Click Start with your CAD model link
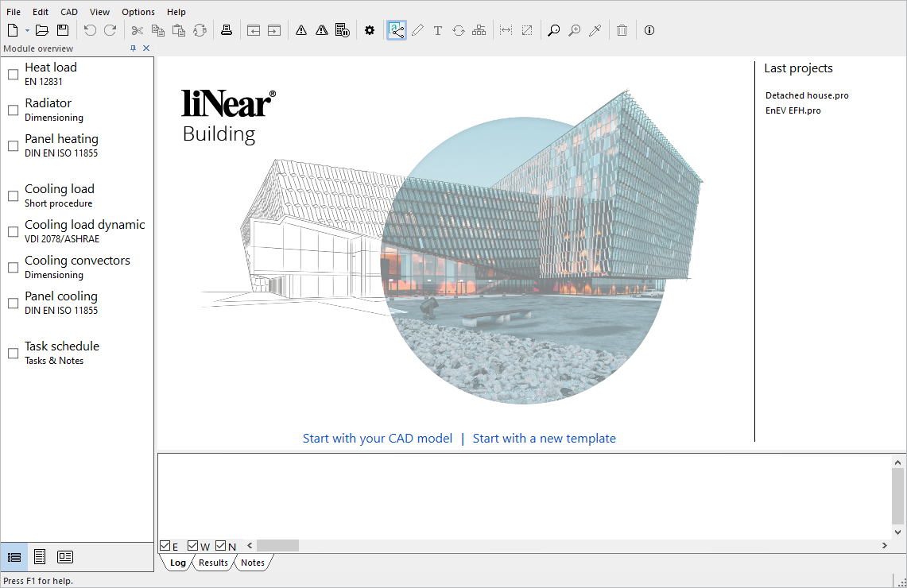The height and width of the screenshot is (588, 907). [377, 439]
